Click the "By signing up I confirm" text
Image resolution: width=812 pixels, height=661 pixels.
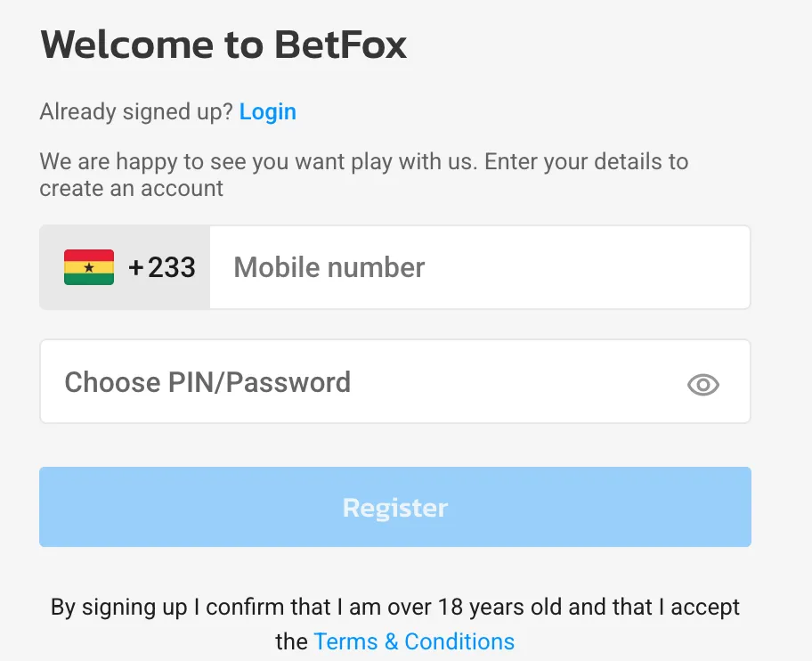pyautogui.click(x=169, y=608)
